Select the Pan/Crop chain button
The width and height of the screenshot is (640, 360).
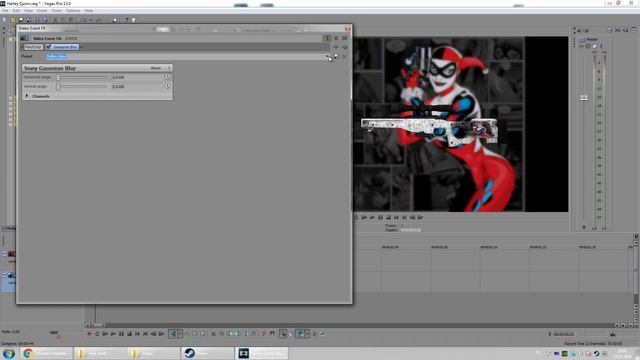(x=33, y=47)
